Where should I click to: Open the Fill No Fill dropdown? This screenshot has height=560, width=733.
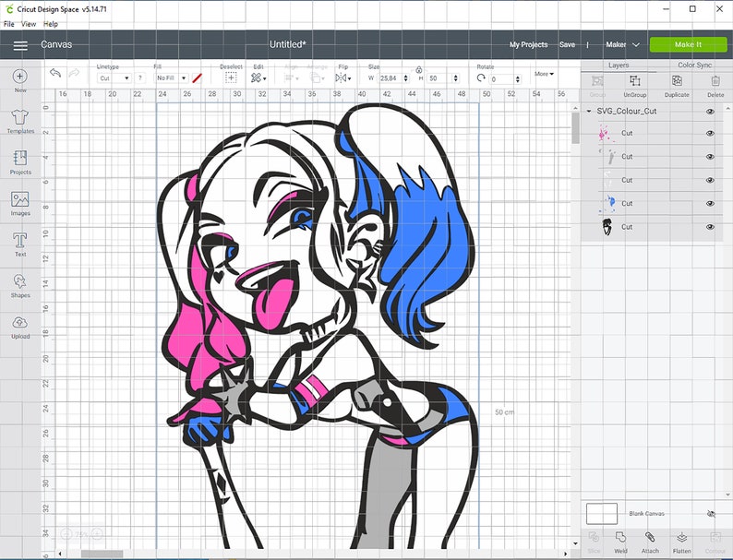[x=171, y=78]
